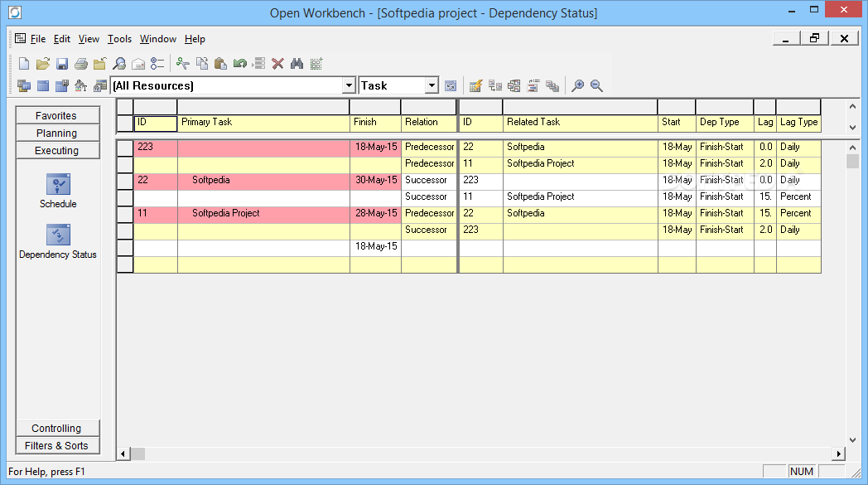Undo the last action
This screenshot has width=868, height=485.
pyautogui.click(x=239, y=64)
